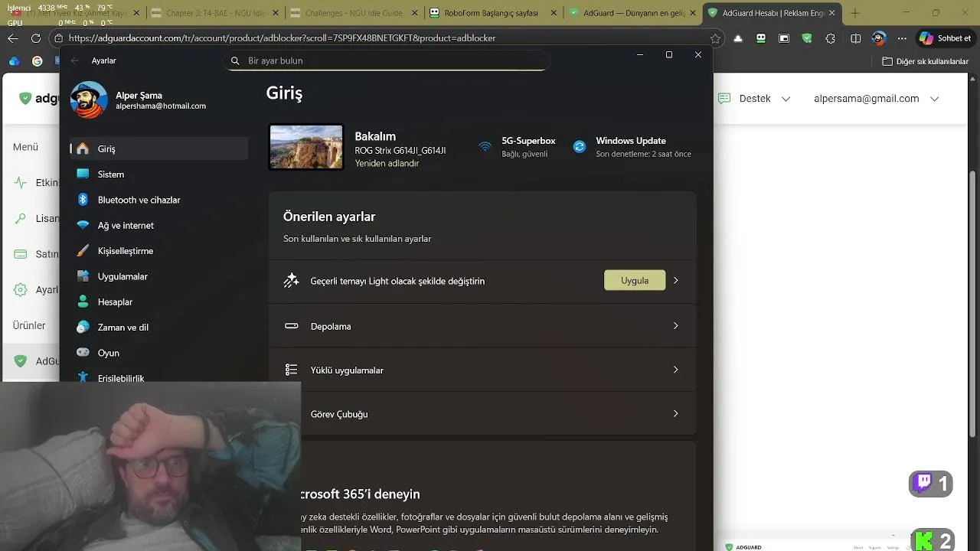Select the Sistem monitor icon
980x551 pixels.
(x=83, y=174)
